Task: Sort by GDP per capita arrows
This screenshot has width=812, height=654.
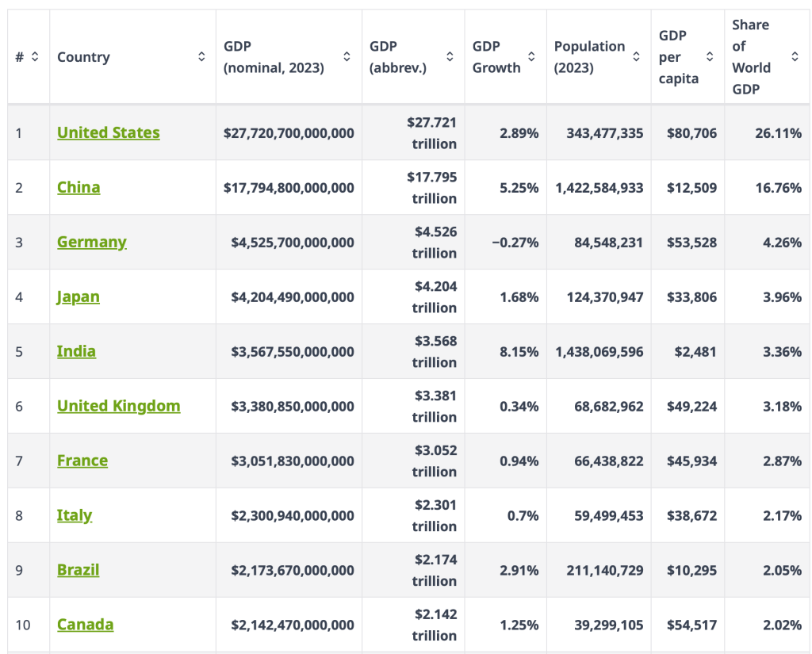Action: tap(709, 57)
